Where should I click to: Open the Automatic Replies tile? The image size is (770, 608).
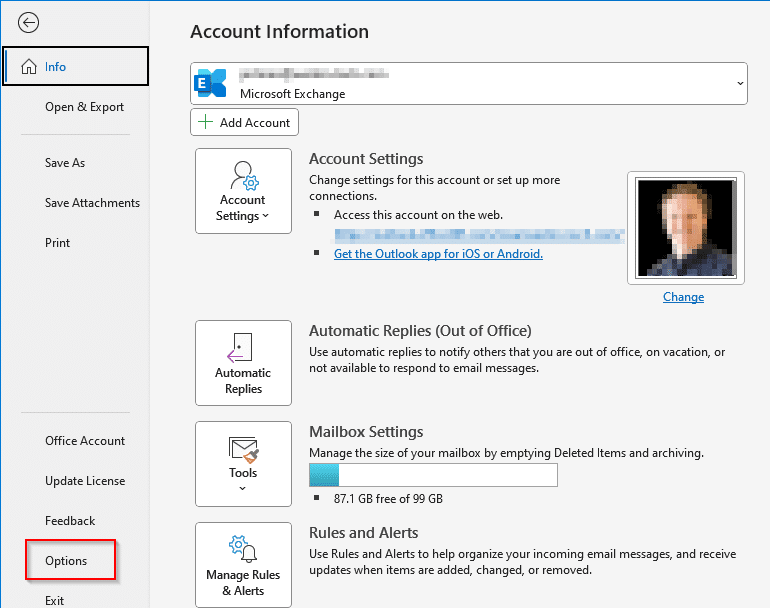(244, 363)
